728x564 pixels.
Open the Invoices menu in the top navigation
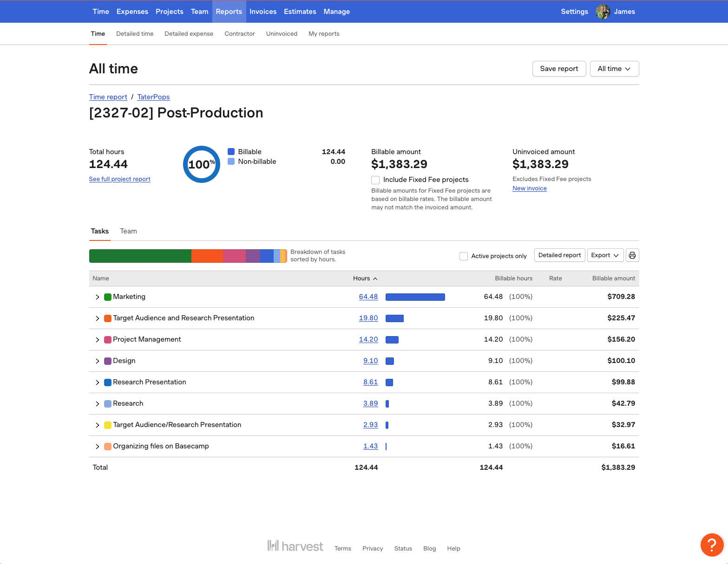click(263, 12)
